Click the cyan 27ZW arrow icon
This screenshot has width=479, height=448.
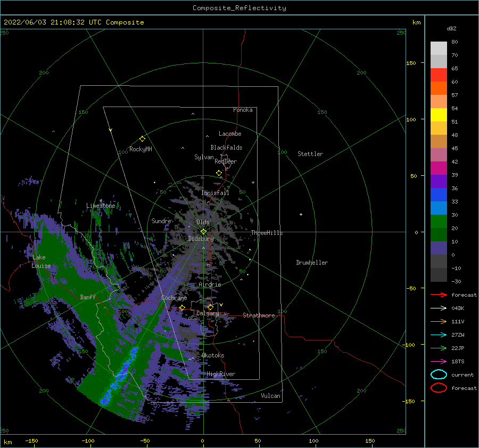click(x=439, y=335)
